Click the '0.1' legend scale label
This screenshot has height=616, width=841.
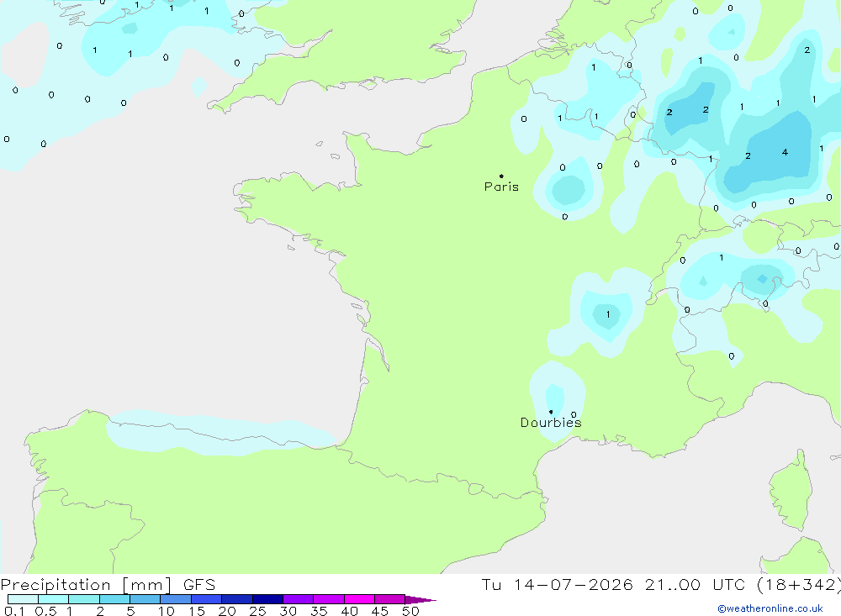(14, 611)
